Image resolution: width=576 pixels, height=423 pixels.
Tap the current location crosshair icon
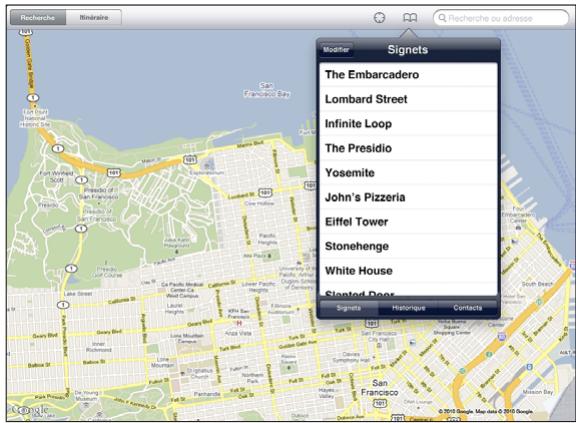coord(379,18)
